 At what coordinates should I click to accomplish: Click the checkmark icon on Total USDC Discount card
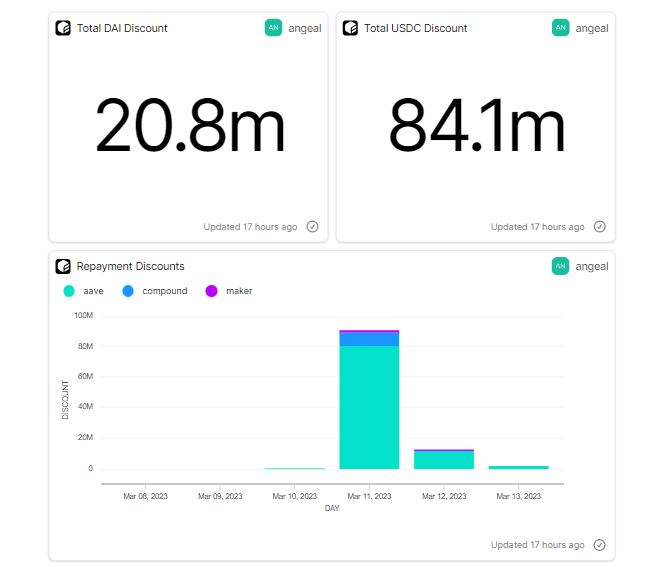pyautogui.click(x=599, y=226)
